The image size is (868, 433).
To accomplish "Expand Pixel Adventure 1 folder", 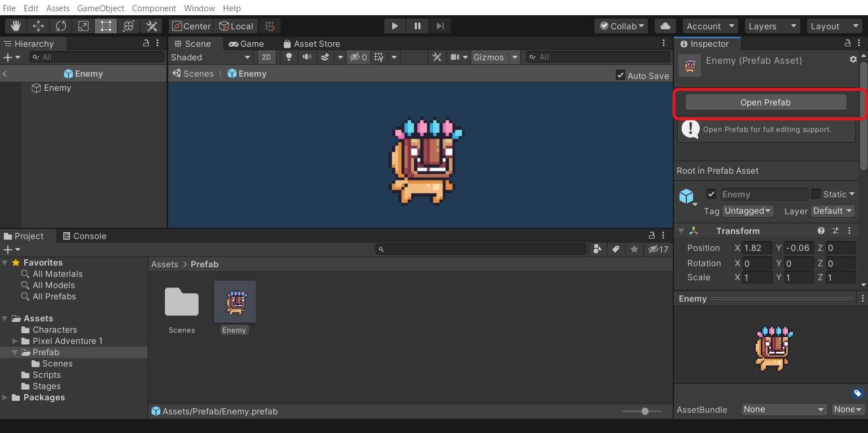I will pos(15,341).
